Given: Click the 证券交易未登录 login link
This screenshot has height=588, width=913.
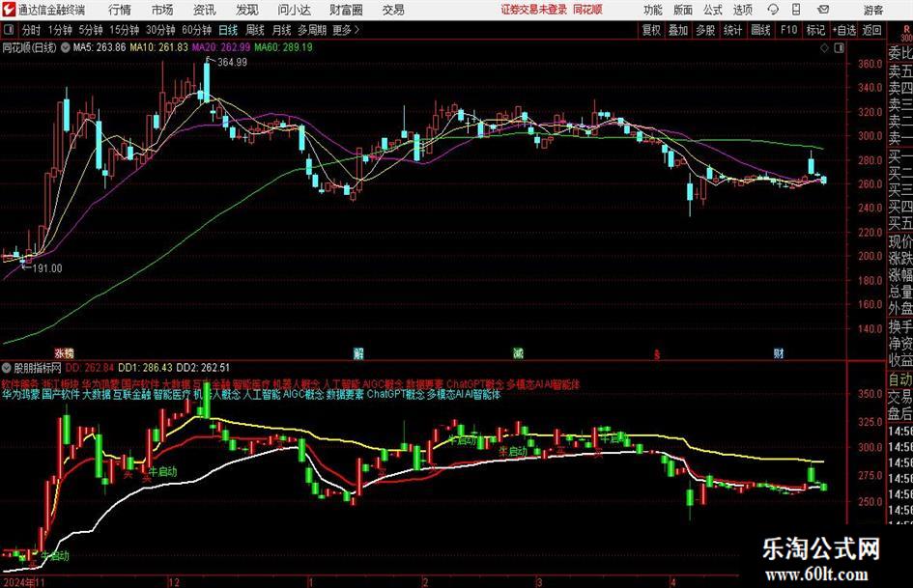Looking at the screenshot, I should 533,10.
